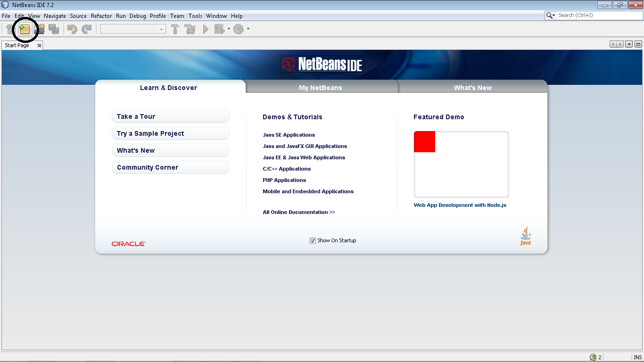Toggle the Show On Startup checkbox
This screenshot has height=362, width=644.
pyautogui.click(x=313, y=240)
